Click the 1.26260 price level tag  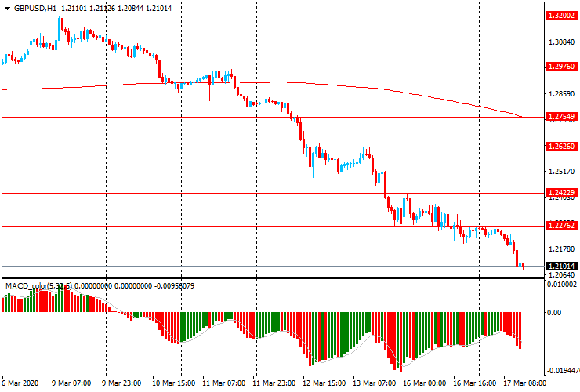(x=561, y=147)
